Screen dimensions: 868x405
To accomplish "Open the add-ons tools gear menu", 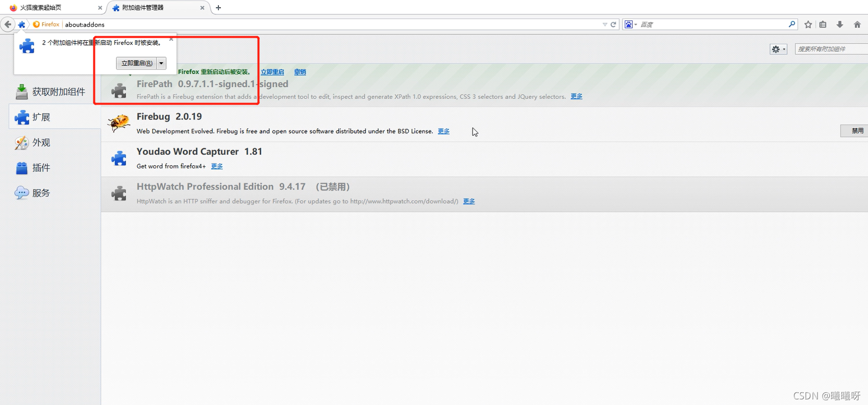I will (778, 49).
